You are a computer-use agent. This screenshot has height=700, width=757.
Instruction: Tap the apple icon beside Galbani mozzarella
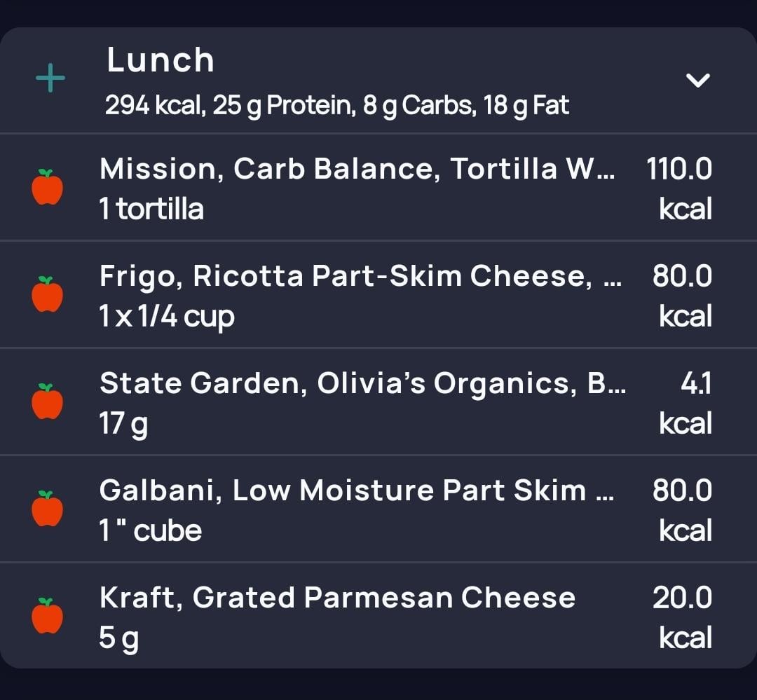point(48,508)
